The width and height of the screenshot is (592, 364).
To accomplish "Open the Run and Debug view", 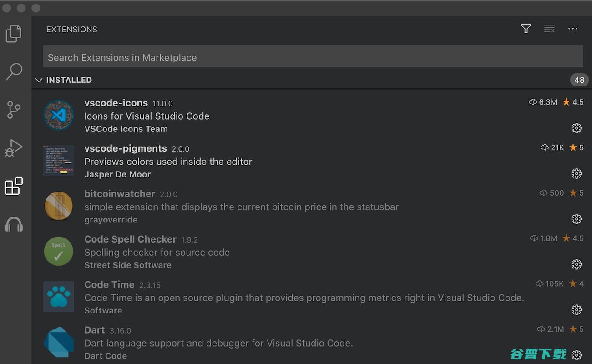I will [x=14, y=148].
